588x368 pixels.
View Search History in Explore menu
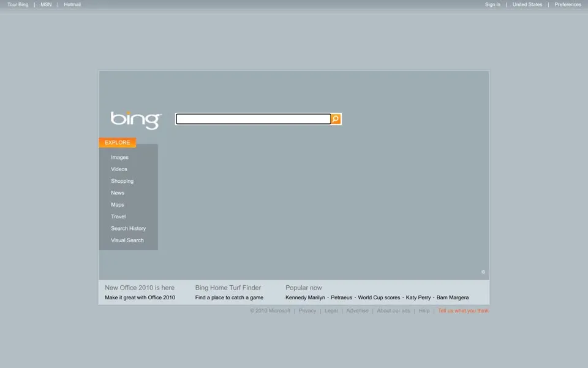click(128, 228)
